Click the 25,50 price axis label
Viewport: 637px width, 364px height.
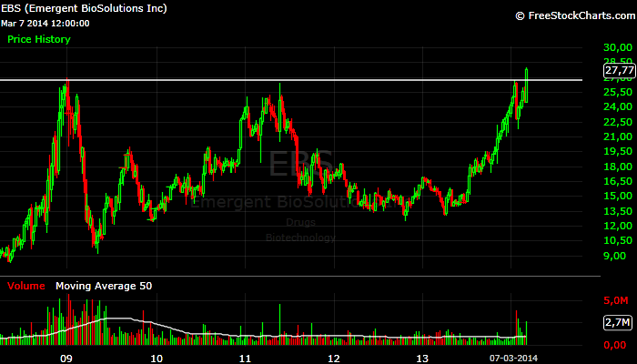pyautogui.click(x=618, y=92)
